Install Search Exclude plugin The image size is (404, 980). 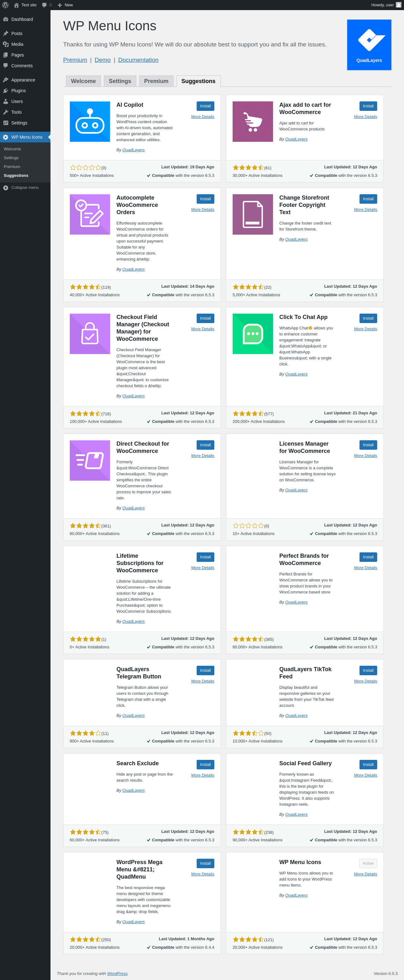pyautogui.click(x=205, y=765)
